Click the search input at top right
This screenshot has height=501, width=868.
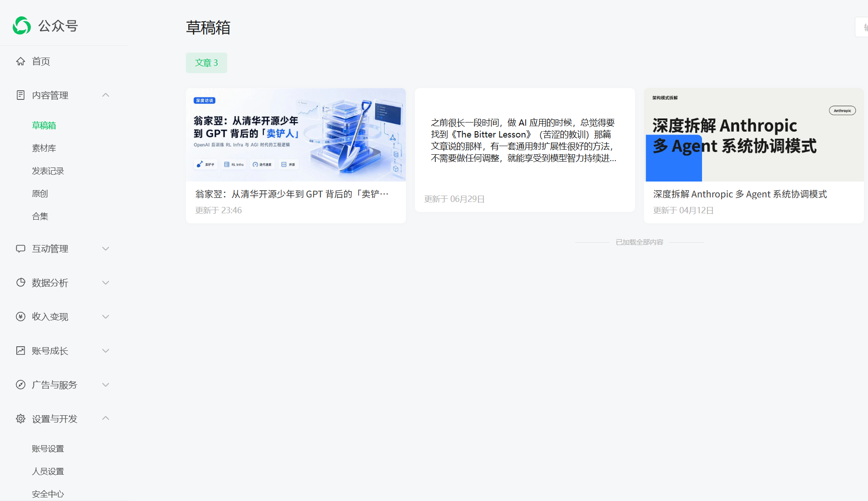click(861, 27)
